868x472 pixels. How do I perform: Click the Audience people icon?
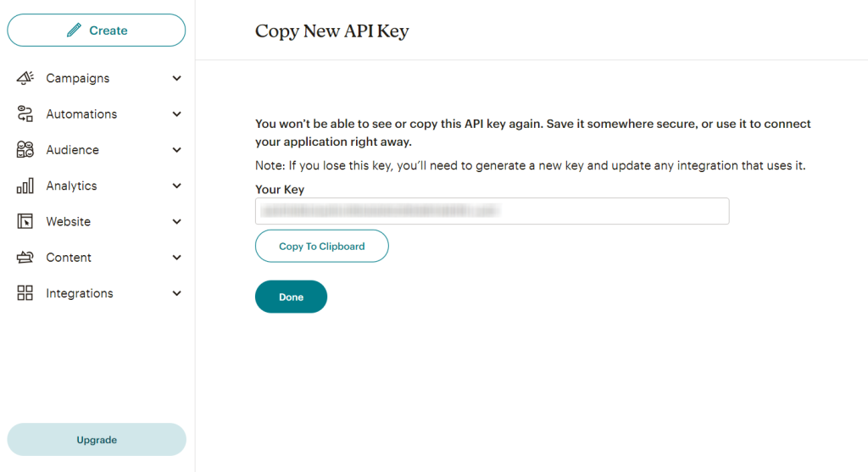[x=25, y=150]
